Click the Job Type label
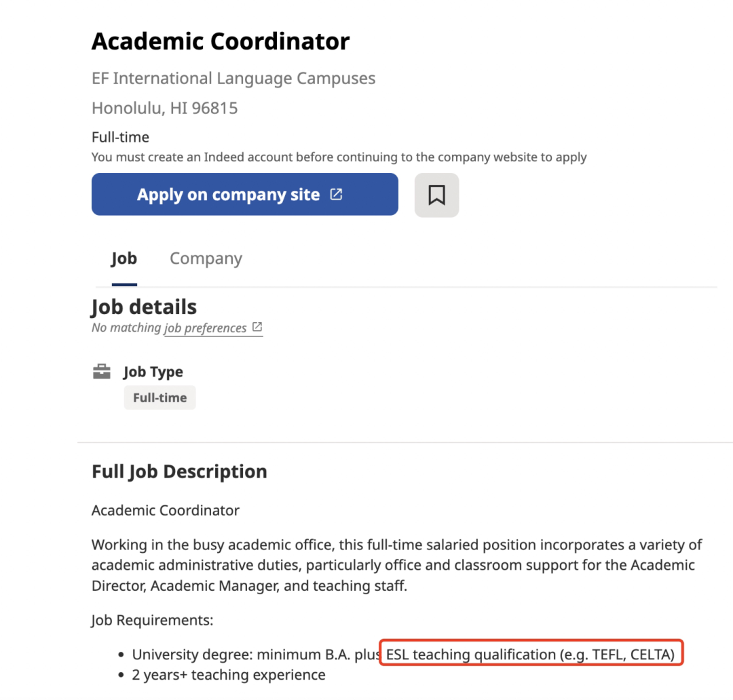733x700 pixels. (x=153, y=372)
